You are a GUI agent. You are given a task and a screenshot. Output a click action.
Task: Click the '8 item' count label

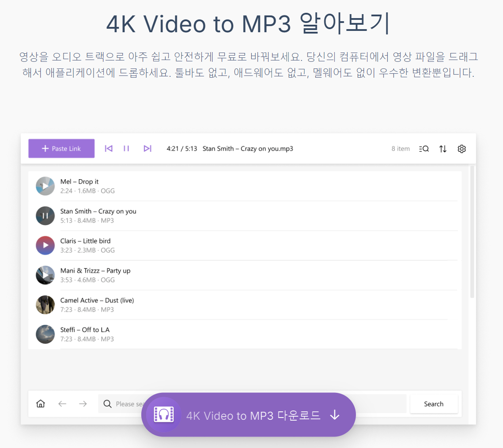(x=401, y=149)
